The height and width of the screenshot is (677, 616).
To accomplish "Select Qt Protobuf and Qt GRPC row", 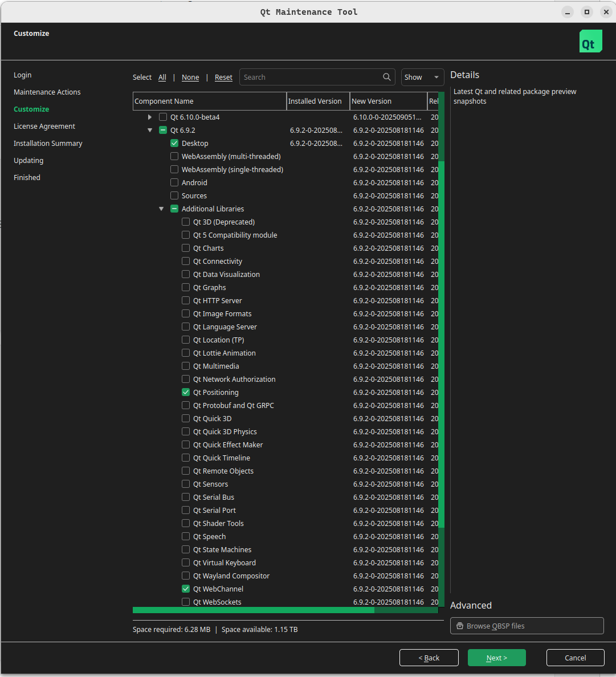I will coord(285,405).
